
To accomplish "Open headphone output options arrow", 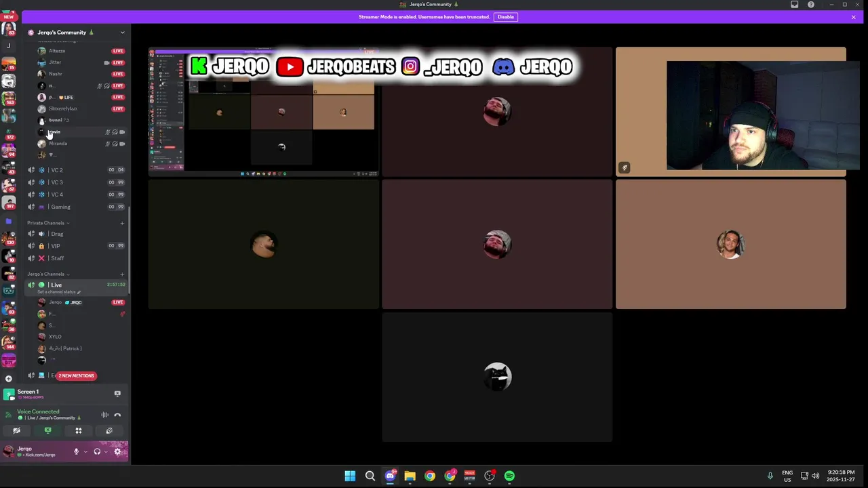I will pos(106,451).
